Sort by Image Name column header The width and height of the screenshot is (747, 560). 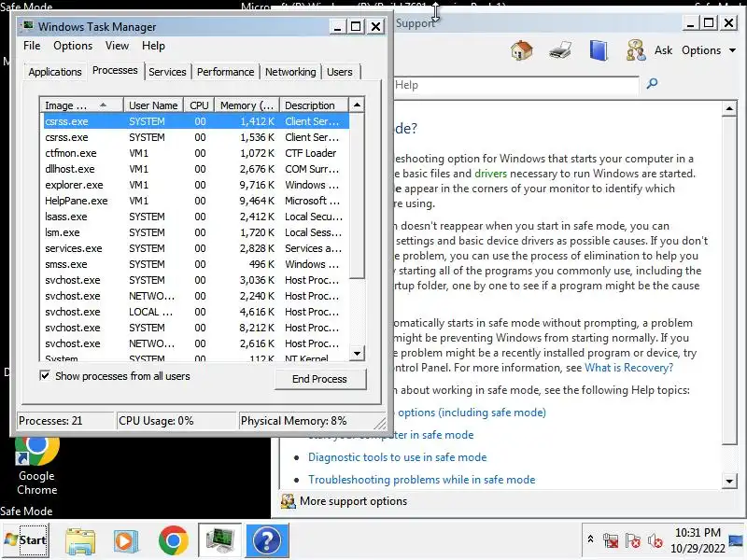pos(81,105)
